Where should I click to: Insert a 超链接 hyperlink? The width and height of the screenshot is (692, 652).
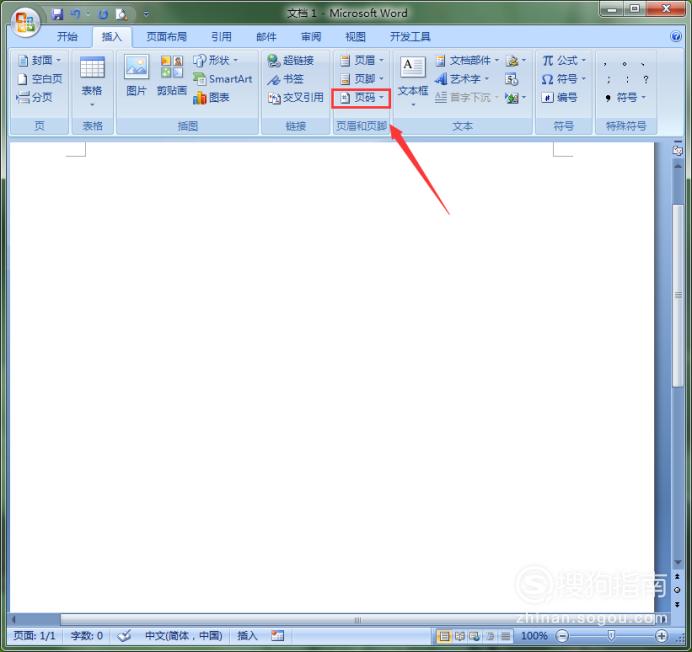[x=290, y=60]
